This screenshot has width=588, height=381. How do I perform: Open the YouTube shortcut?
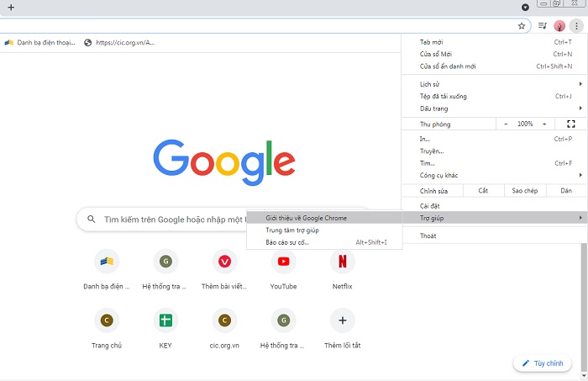[x=283, y=262]
